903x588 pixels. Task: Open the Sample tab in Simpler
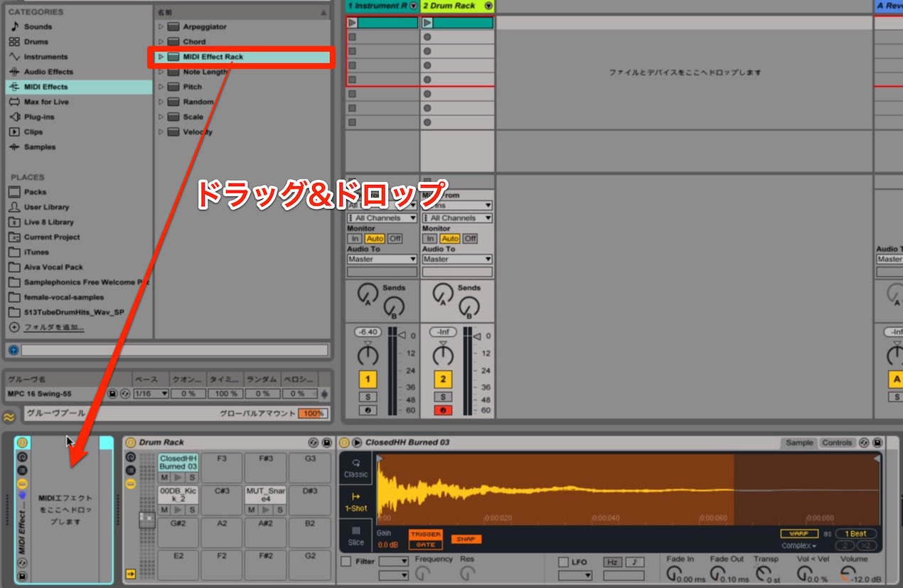click(799, 442)
